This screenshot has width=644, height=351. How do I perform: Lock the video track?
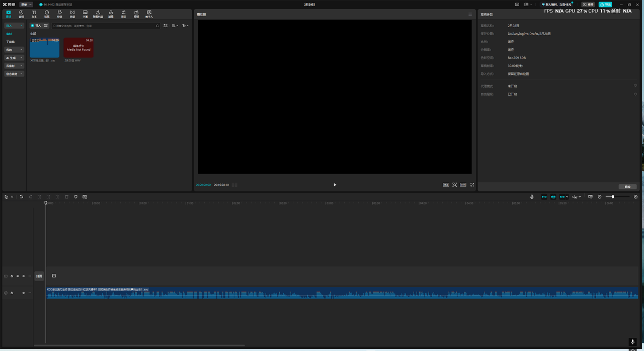(x=12, y=276)
